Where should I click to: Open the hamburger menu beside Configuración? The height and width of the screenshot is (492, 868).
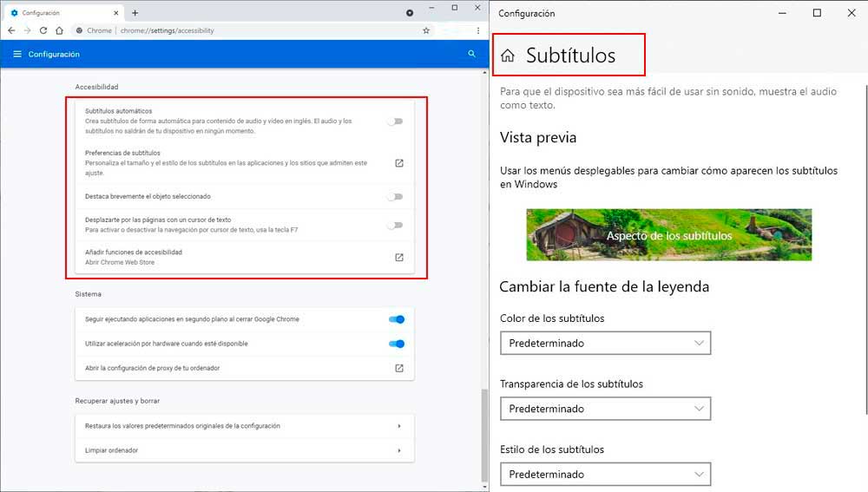coord(17,55)
